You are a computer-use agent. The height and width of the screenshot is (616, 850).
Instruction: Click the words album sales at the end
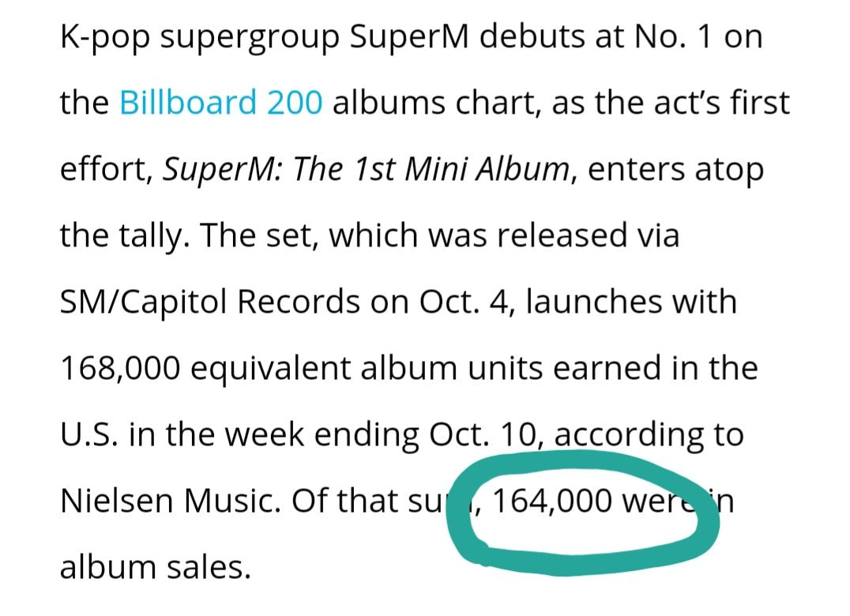pos(155,567)
